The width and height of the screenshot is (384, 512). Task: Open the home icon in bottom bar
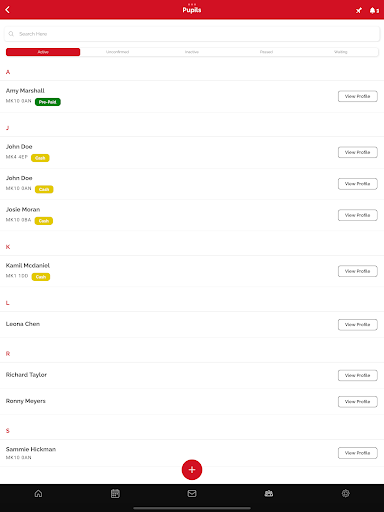pos(38,493)
